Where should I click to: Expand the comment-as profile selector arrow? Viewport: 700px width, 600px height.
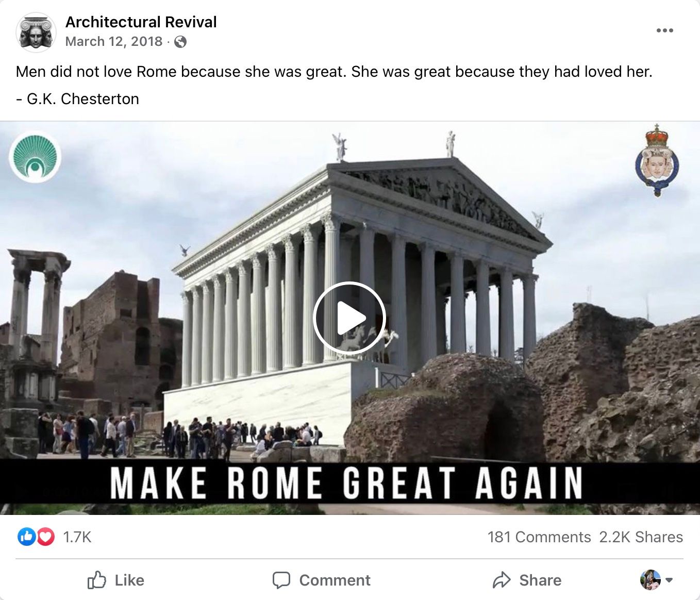(x=669, y=580)
